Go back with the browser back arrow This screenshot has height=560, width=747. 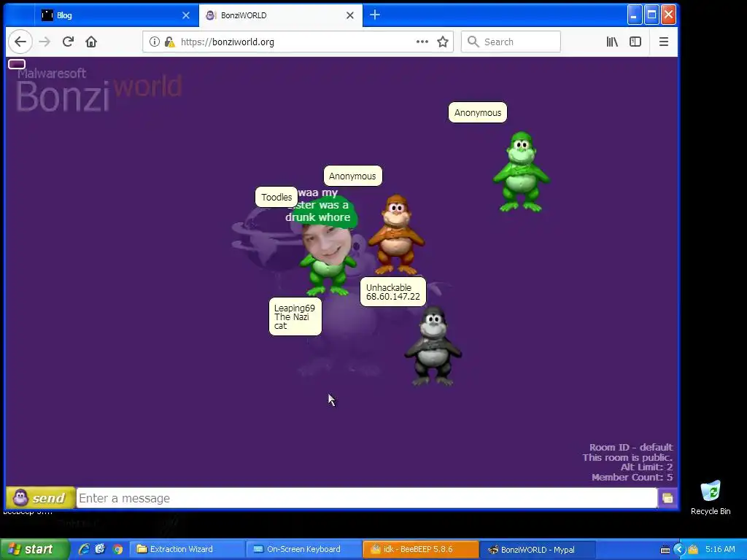20,42
